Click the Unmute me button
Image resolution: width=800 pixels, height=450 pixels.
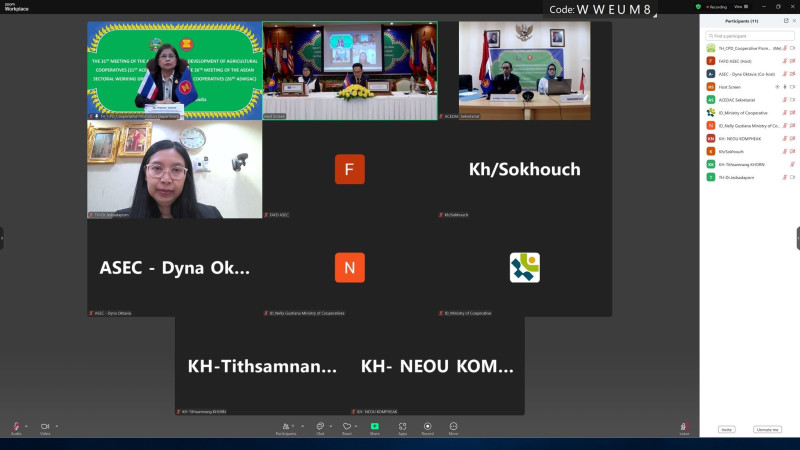tap(767, 430)
